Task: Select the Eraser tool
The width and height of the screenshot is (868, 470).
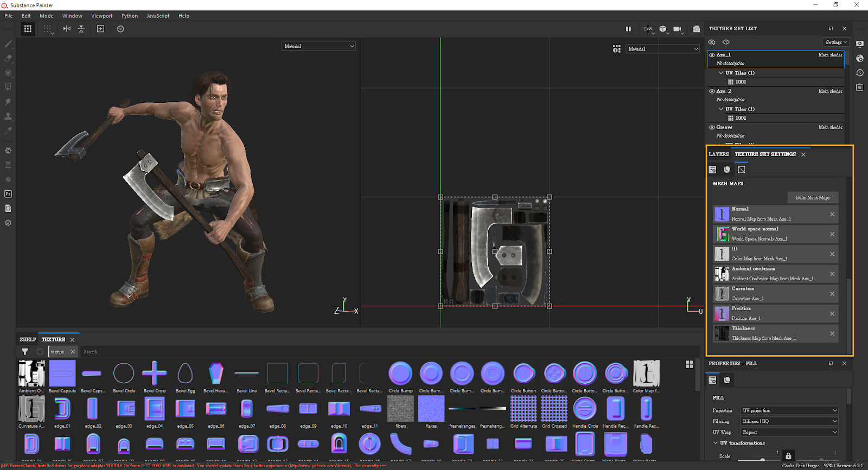Action: coord(8,58)
